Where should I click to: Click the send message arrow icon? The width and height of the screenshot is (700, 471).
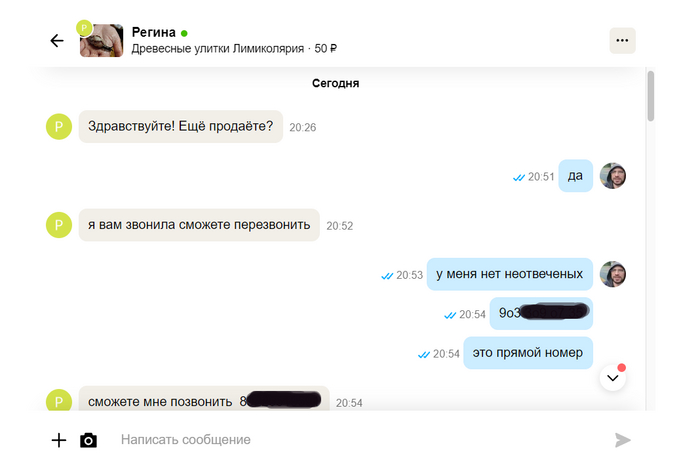click(622, 440)
